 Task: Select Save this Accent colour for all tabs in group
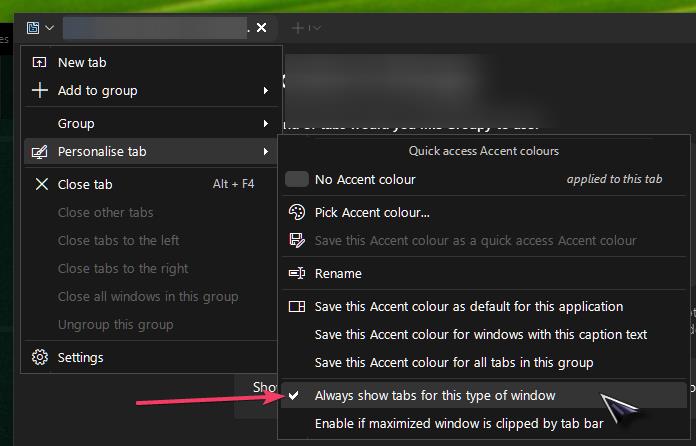pyautogui.click(x=454, y=362)
